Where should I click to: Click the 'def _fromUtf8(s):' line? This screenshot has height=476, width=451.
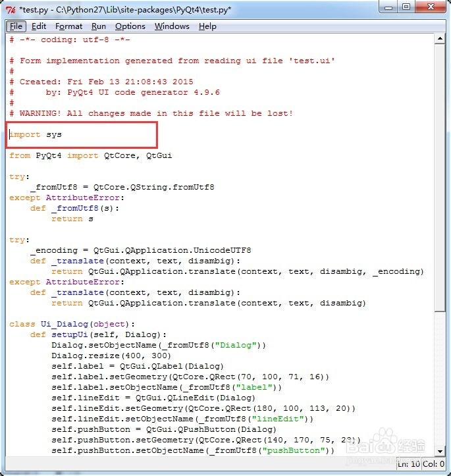74,208
